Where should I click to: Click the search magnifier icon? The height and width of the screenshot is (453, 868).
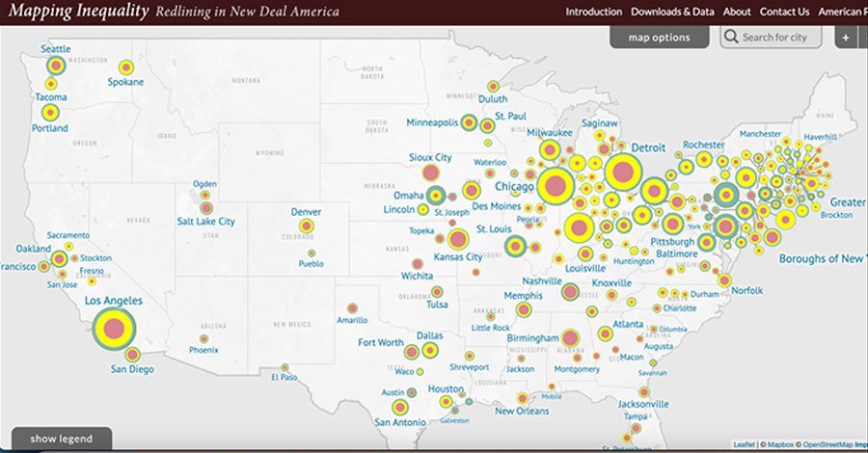point(731,37)
